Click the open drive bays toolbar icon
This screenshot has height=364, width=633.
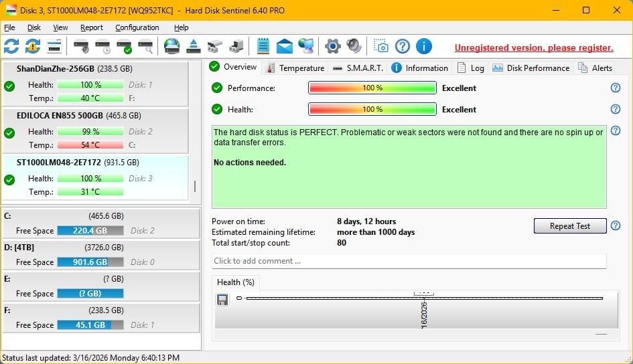click(x=215, y=46)
